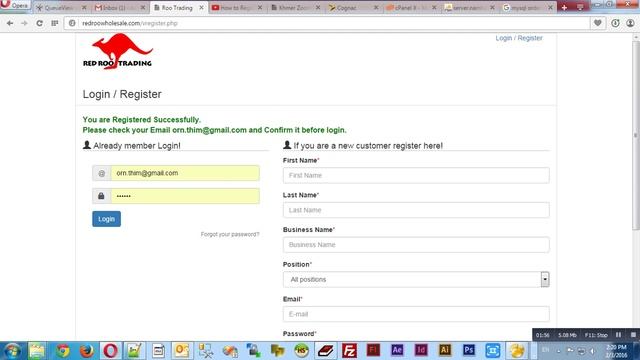640x360 pixels.
Task: Open the Adobe Flash taskbar icon
Action: 373,351
